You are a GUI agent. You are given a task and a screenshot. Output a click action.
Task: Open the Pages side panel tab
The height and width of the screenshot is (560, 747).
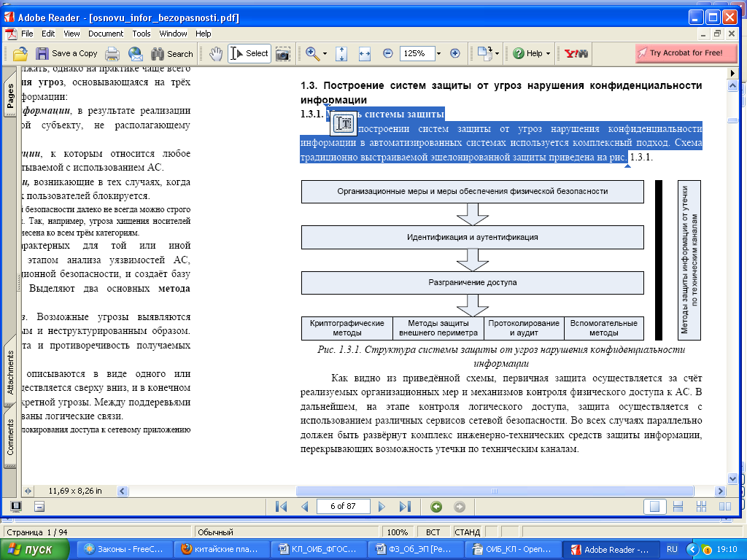10,96
